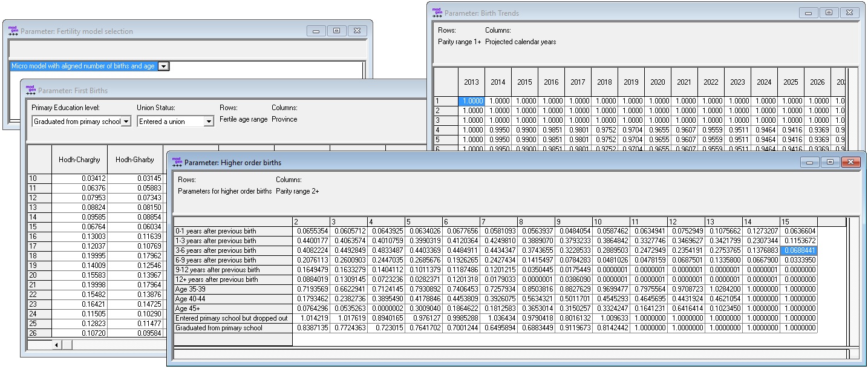Select the 'Age 45+' row header
Image resolution: width=868 pixels, height=369 pixels.
point(233,309)
